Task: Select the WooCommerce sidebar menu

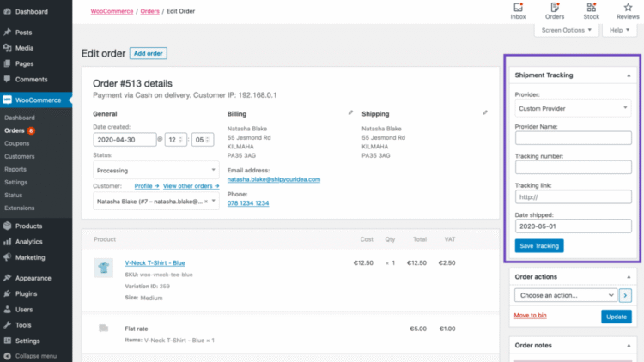Action: click(x=36, y=100)
